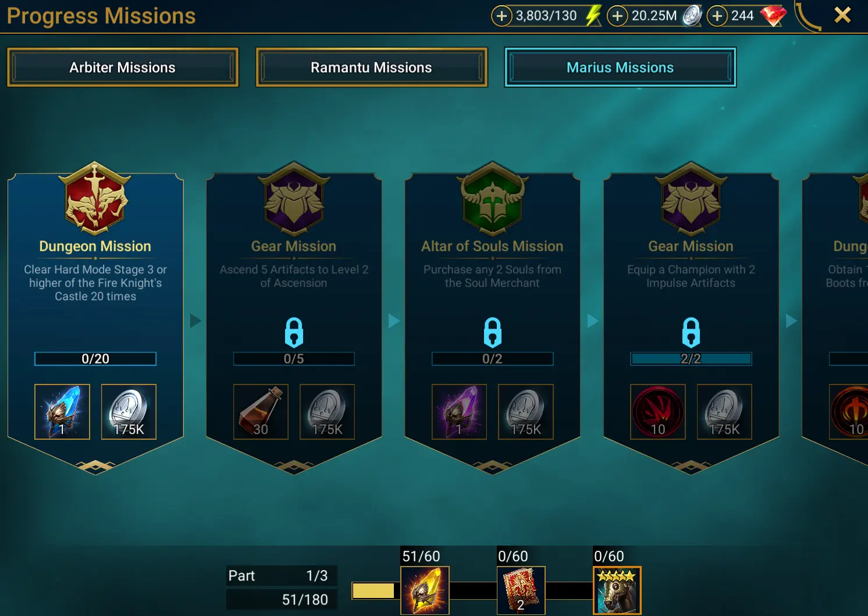Click the lock on the Altar of Souls Mission
The image size is (868, 616).
coord(492,332)
